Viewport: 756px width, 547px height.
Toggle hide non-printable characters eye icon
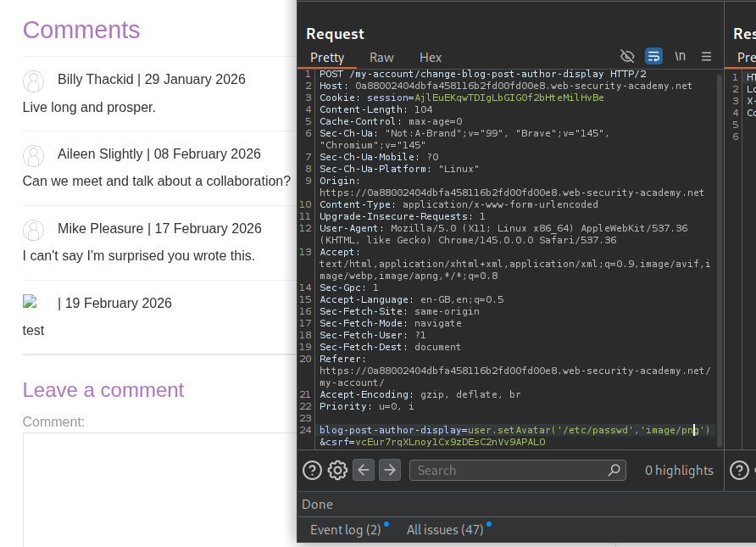click(627, 56)
